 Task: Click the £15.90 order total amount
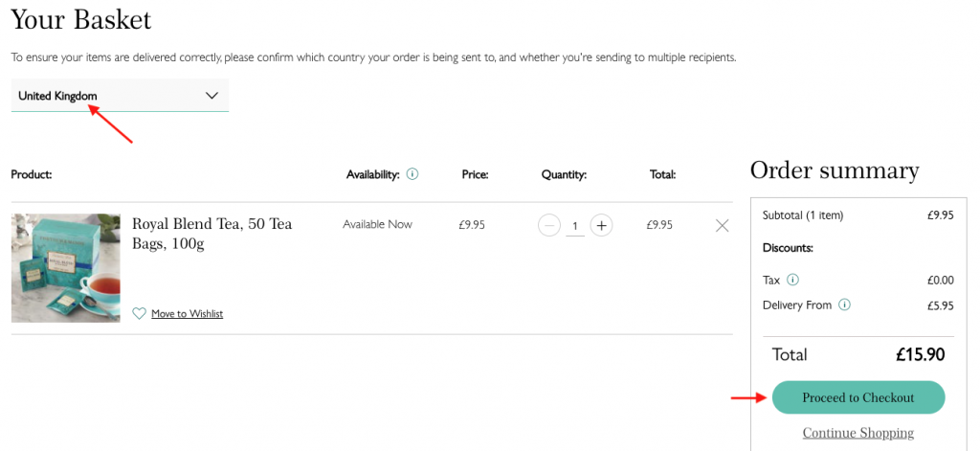click(x=920, y=354)
